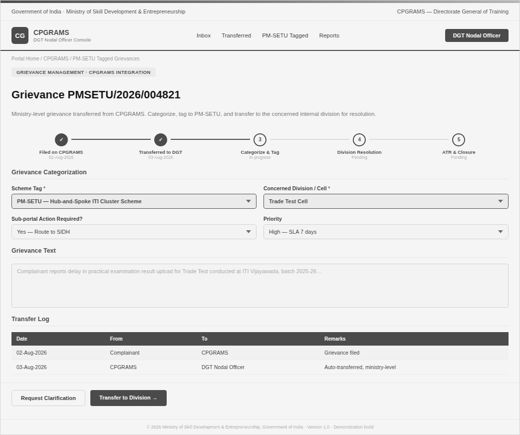Open the Reports nav item
Viewport: 520px width, 435px height.
(329, 35)
